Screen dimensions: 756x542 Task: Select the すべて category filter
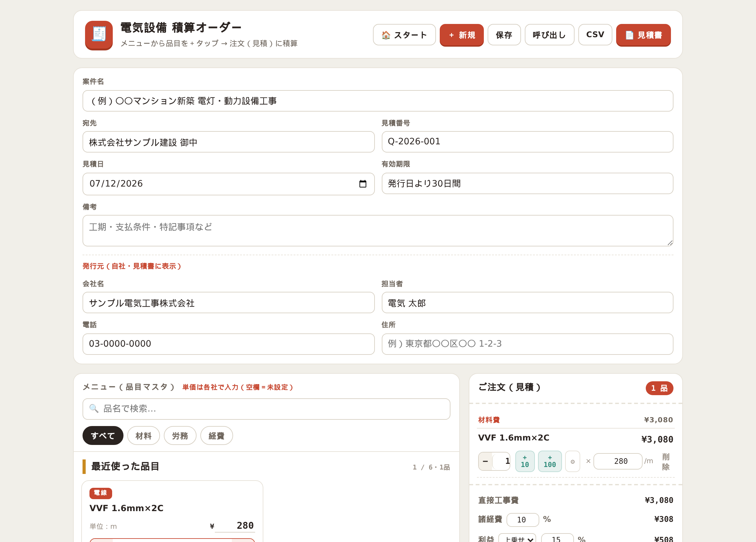[x=103, y=435]
